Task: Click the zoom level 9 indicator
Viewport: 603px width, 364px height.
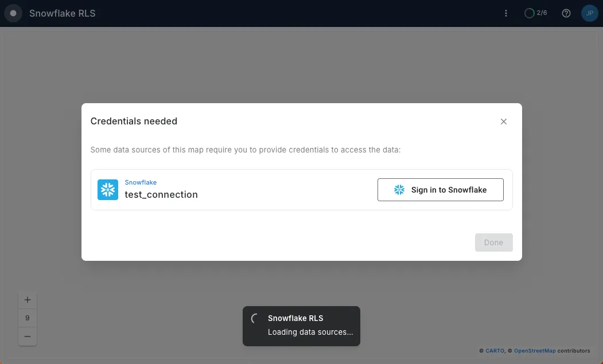Action: (27, 317)
